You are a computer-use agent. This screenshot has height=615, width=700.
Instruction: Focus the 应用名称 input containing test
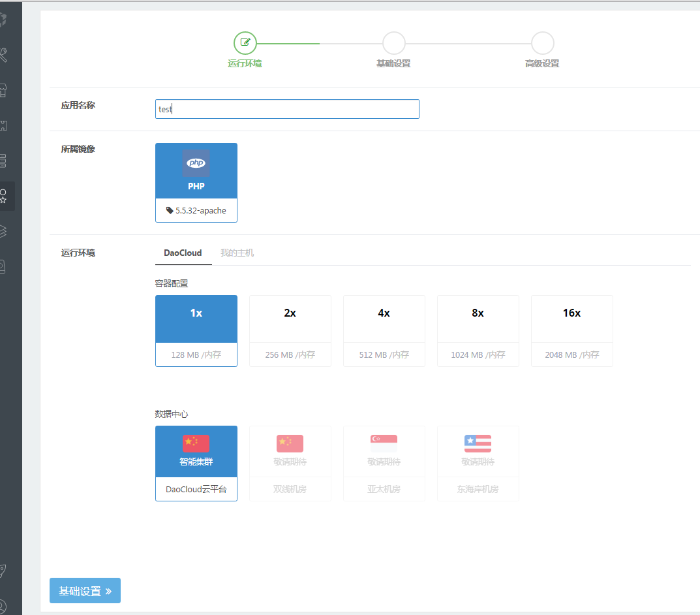click(287, 109)
